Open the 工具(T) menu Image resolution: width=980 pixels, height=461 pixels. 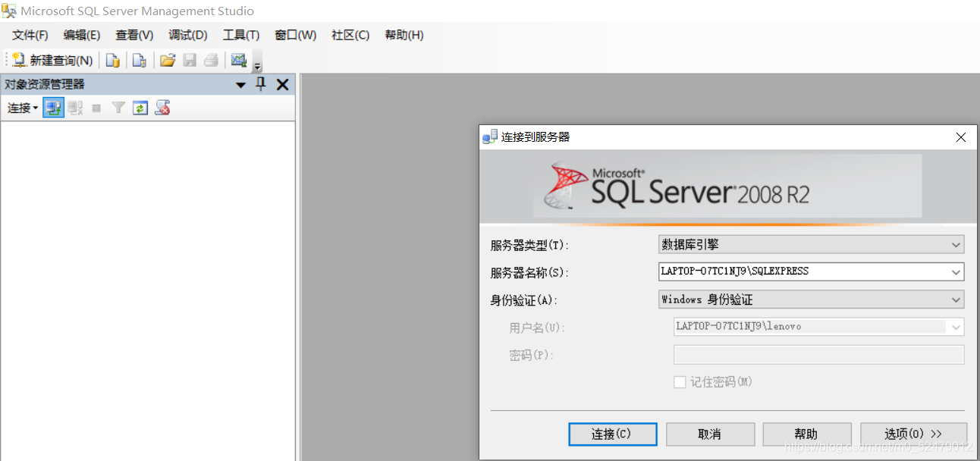(241, 35)
